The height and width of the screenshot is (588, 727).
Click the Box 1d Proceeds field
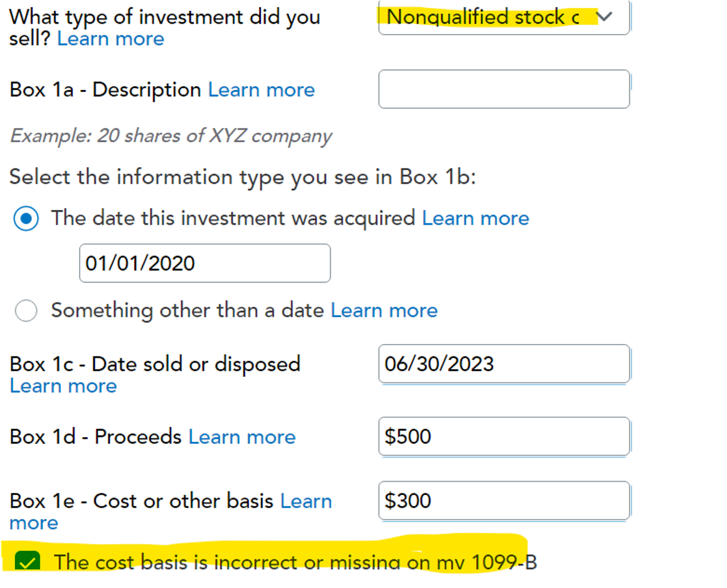pyautogui.click(x=503, y=436)
